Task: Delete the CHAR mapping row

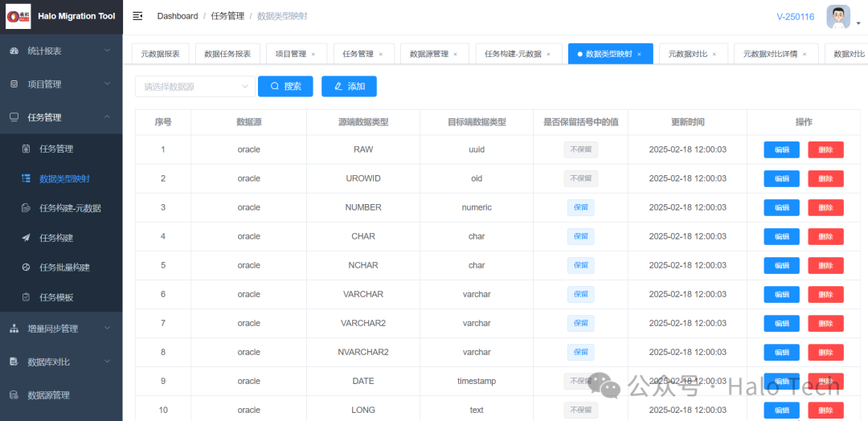Action: coord(826,237)
